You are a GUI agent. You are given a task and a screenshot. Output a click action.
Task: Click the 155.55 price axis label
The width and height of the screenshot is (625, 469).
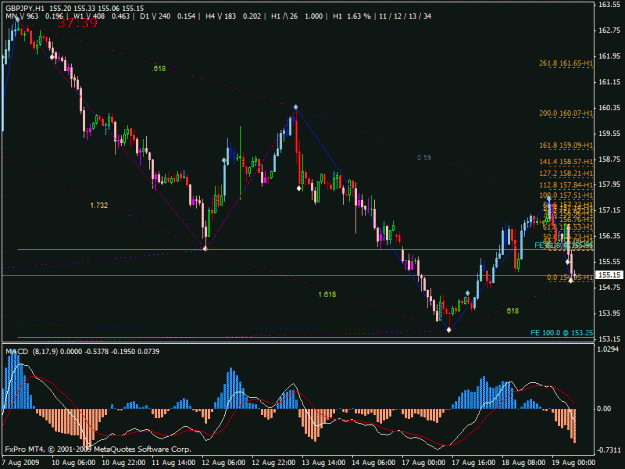[x=609, y=261]
